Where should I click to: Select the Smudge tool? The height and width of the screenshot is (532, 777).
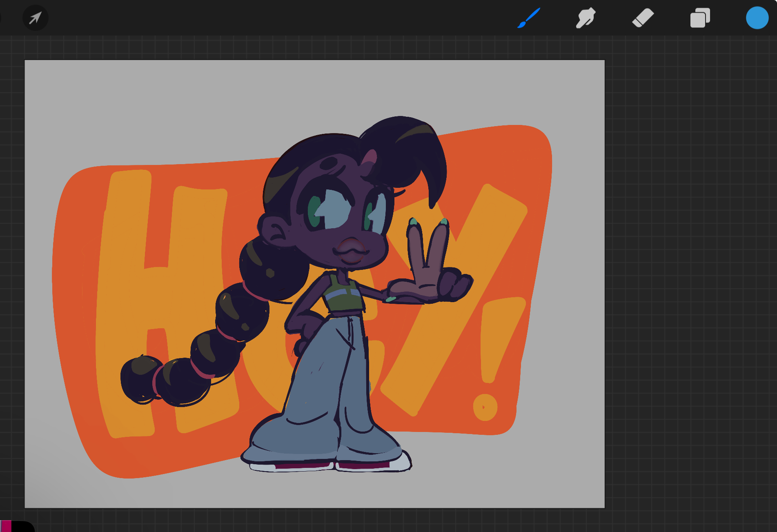click(586, 18)
